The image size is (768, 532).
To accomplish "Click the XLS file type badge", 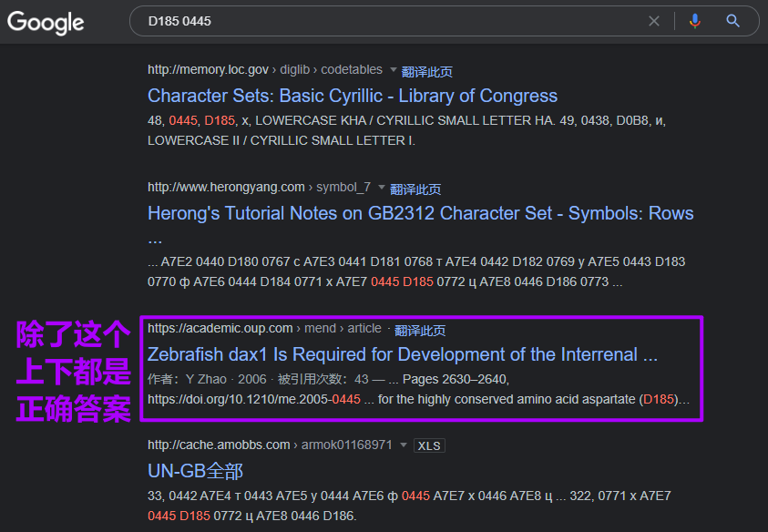I will (429, 445).
